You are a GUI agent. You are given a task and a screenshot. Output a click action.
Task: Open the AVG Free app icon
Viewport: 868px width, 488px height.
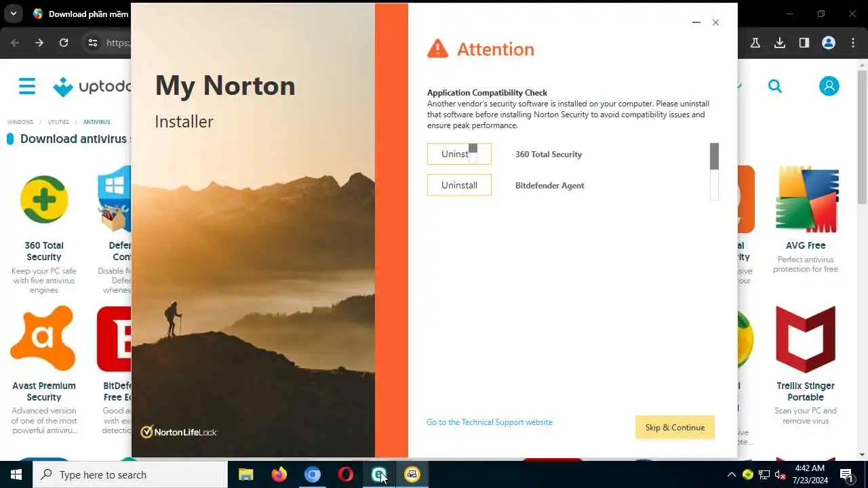point(806,199)
